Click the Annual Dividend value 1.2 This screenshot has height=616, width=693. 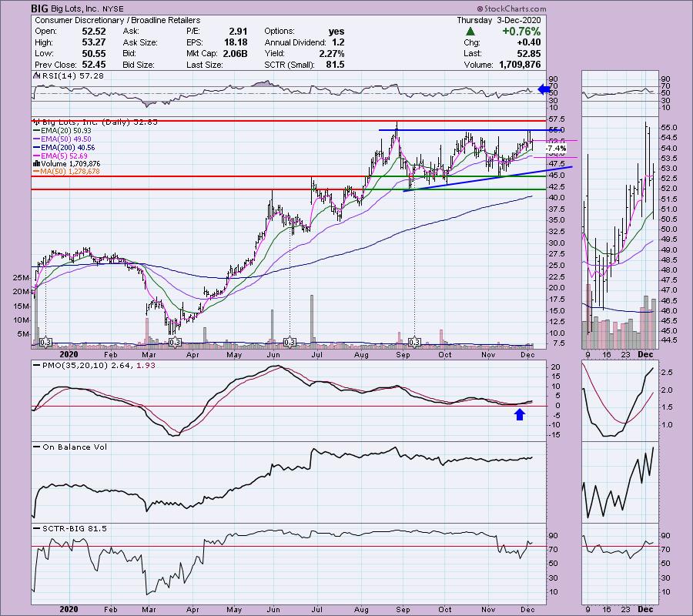[x=338, y=42]
